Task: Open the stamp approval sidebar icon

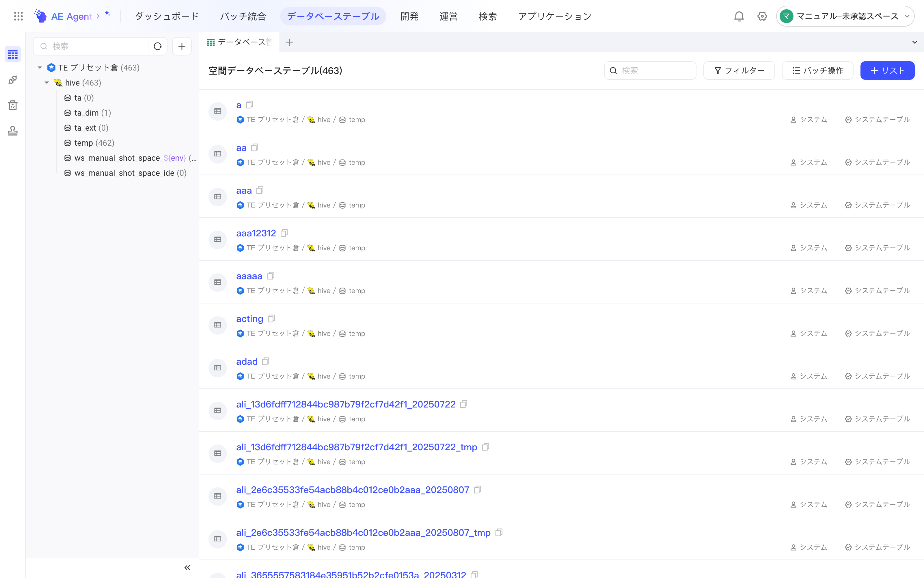Action: pyautogui.click(x=13, y=131)
